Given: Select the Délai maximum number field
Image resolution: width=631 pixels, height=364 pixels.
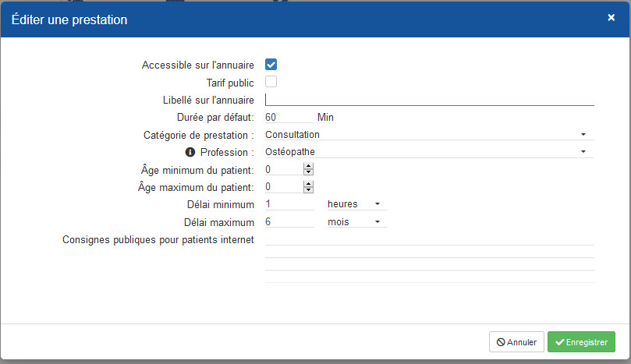Looking at the screenshot, I should click(x=289, y=221).
